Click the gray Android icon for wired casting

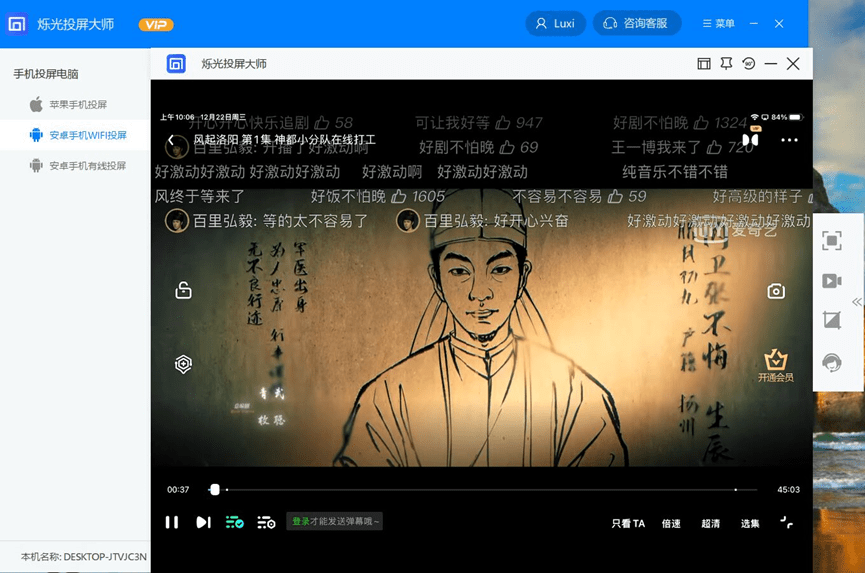pyautogui.click(x=36, y=165)
